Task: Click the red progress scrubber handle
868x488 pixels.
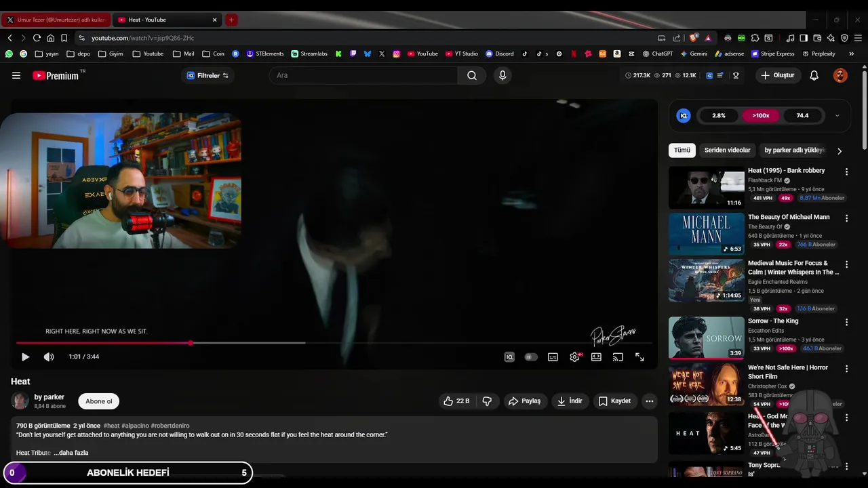Action: (x=191, y=343)
